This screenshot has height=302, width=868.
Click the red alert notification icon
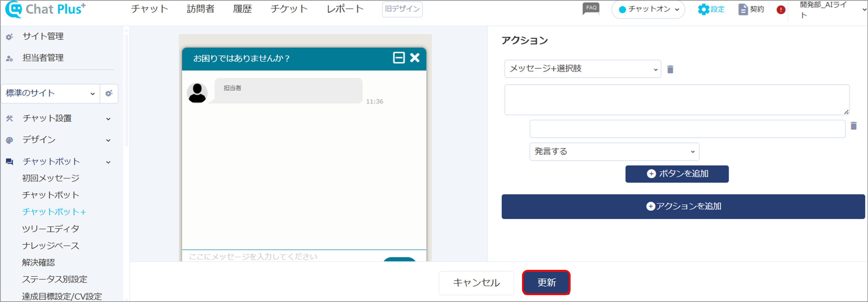coord(781,10)
